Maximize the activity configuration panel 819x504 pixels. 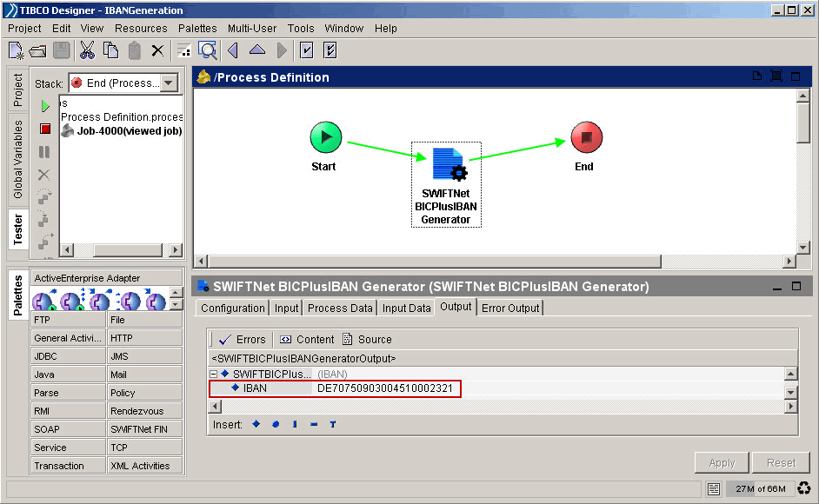796,286
